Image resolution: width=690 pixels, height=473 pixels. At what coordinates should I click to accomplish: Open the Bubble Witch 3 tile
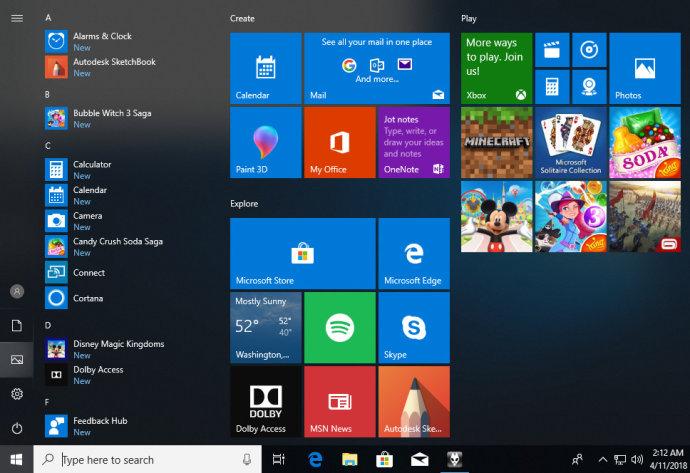(571, 216)
